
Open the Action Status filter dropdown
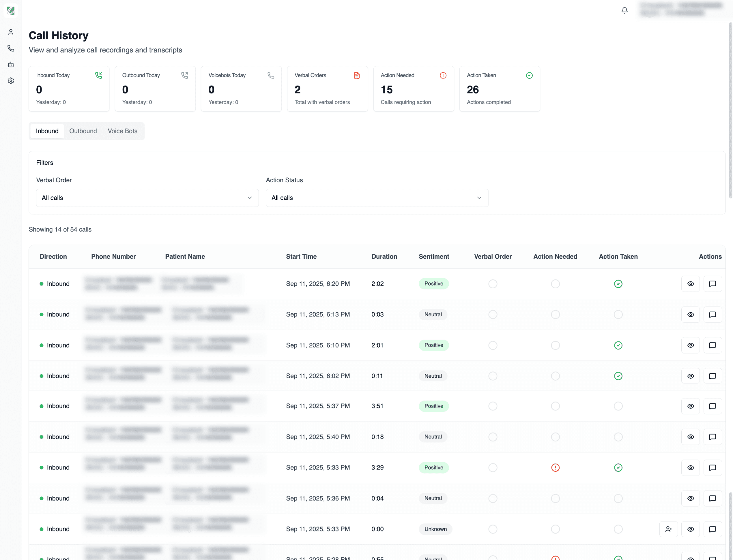pos(377,198)
